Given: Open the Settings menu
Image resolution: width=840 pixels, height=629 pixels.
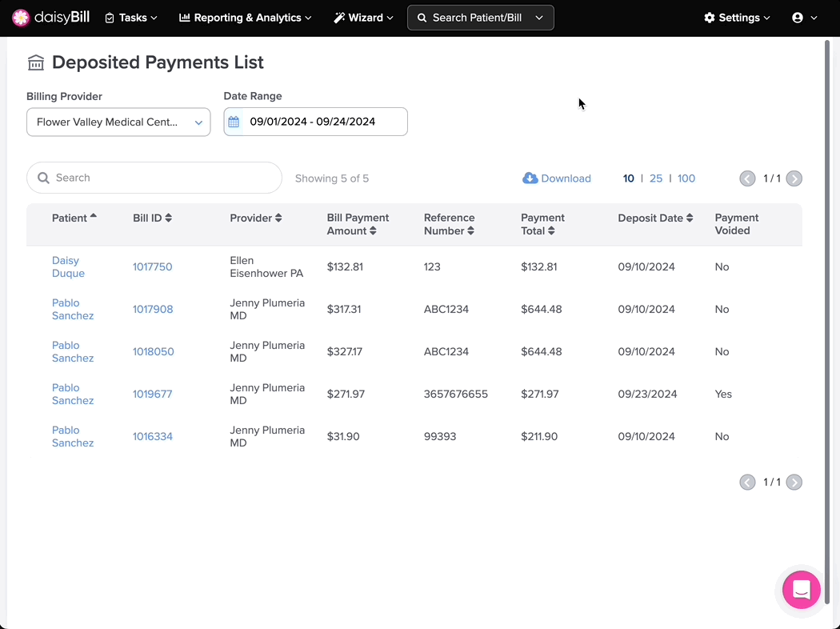Looking at the screenshot, I should click(x=737, y=18).
